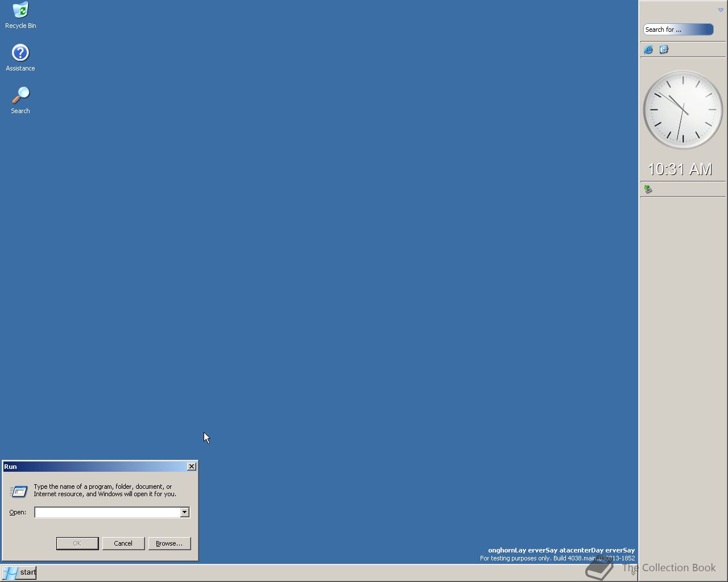Click the Open: label in Run
Viewport: 728px width, 582px height.
18,512
